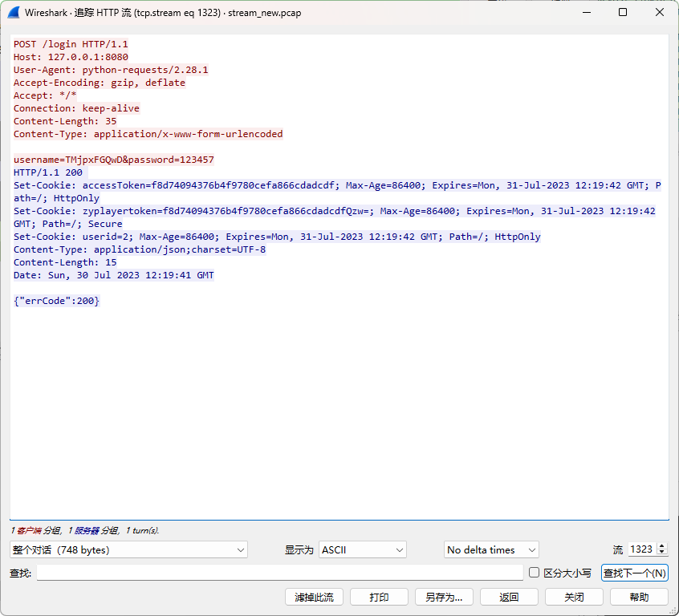Click the Accept-Encoding: gzip, deflate line
This screenshot has height=616, width=679.
pos(100,83)
